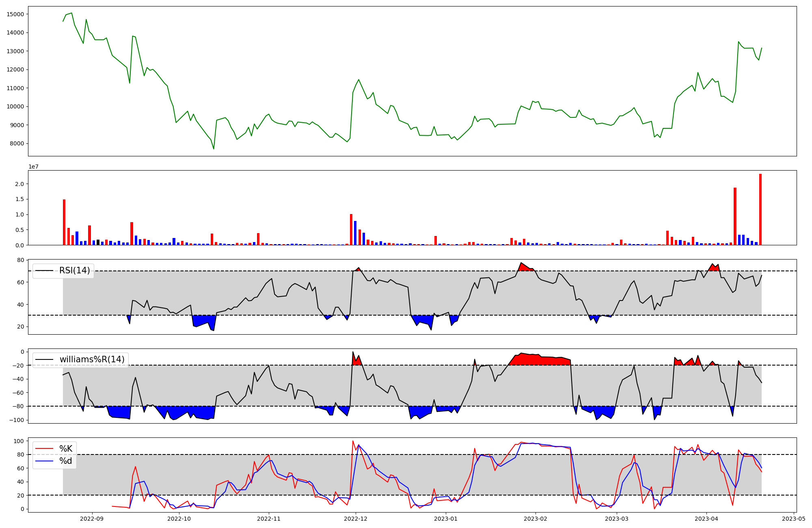Click the single black volume bar
The width and height of the screenshot is (812, 528).
tap(98, 242)
